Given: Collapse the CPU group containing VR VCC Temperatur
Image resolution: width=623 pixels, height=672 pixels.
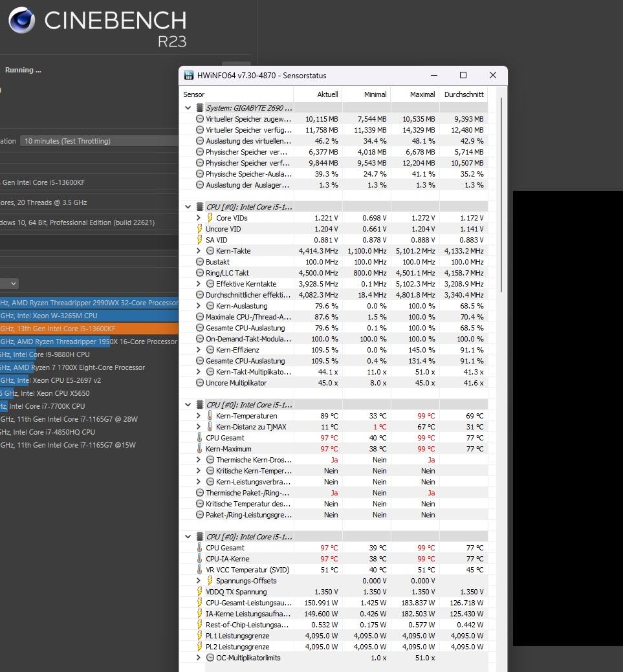Looking at the screenshot, I should point(188,537).
